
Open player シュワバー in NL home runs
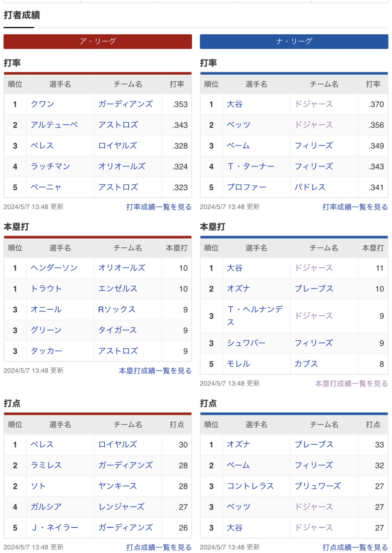click(x=246, y=343)
